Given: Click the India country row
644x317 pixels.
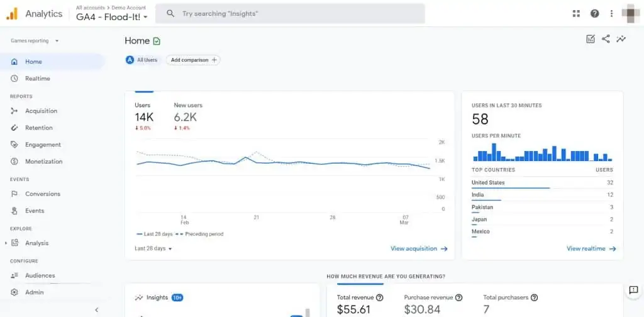Looking at the screenshot, I should point(542,196).
